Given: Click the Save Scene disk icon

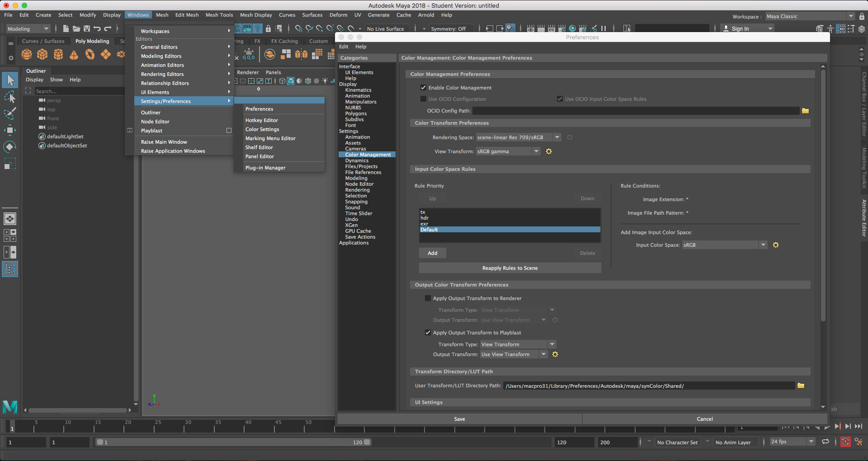Looking at the screenshot, I should (87, 28).
